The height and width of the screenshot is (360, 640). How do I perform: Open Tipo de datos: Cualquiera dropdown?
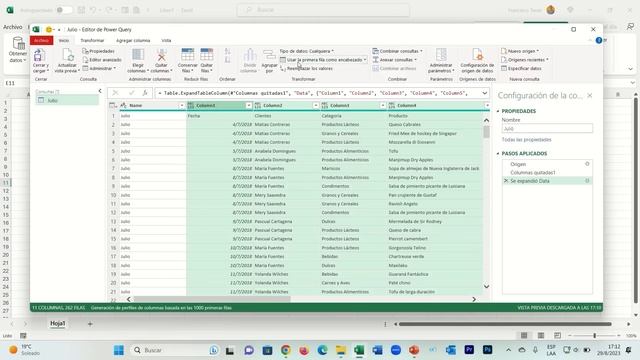(x=307, y=51)
